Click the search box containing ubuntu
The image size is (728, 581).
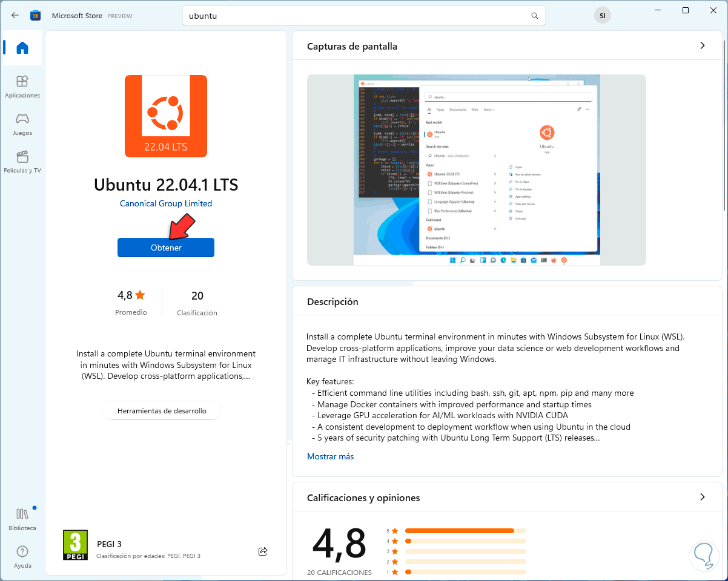coord(363,16)
